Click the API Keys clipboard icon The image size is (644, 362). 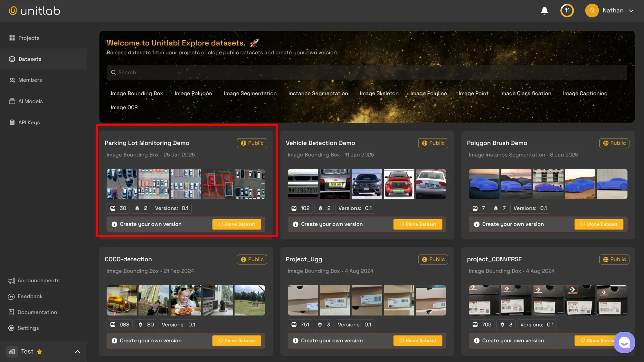click(12, 122)
